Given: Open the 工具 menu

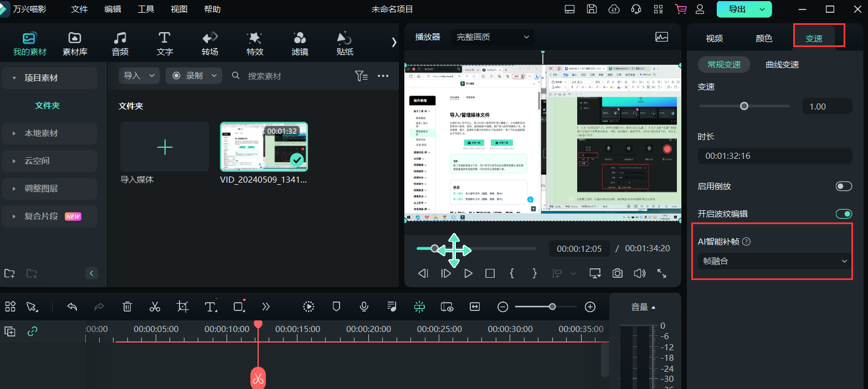Looking at the screenshot, I should (x=146, y=9).
